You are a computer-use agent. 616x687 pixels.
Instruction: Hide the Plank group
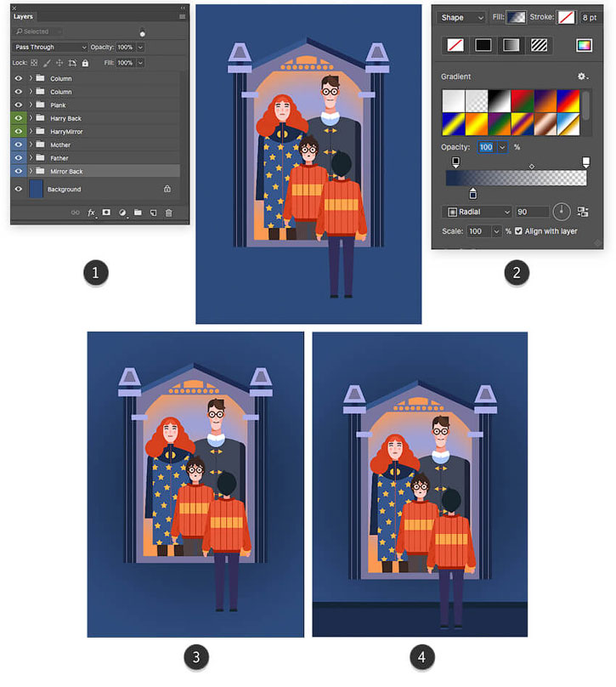[x=19, y=105]
